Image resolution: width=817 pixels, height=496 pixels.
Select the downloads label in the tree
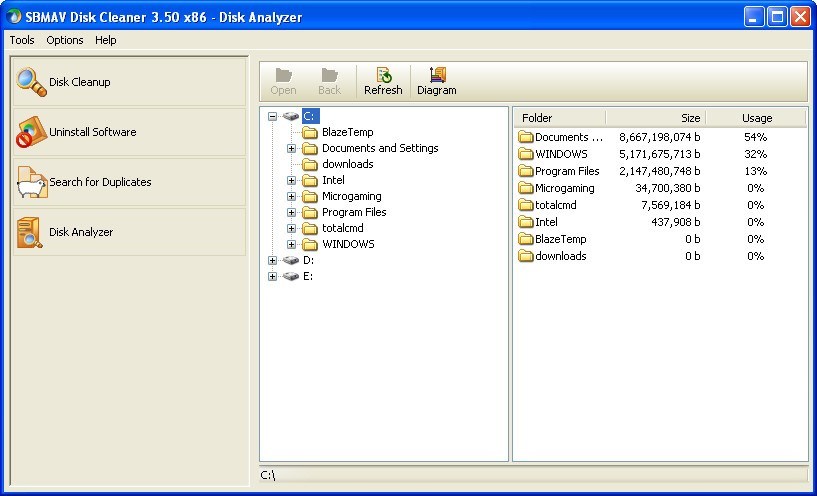click(348, 164)
